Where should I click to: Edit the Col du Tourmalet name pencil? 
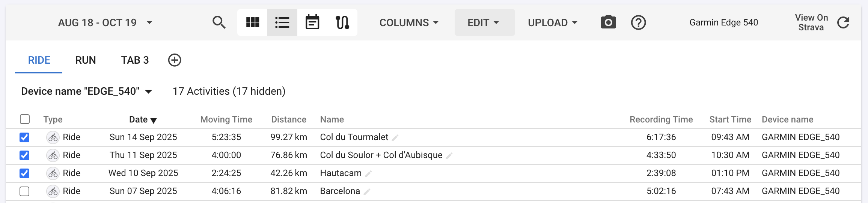coord(395,138)
